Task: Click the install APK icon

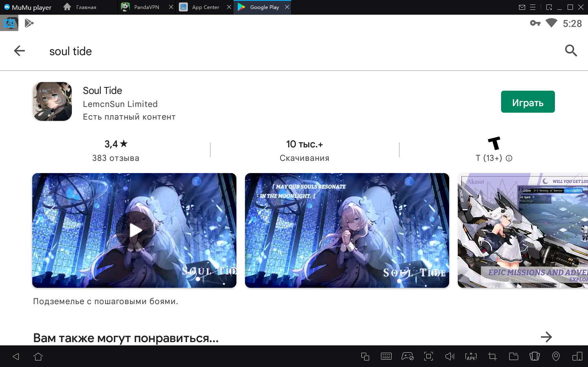Action: (x=471, y=356)
